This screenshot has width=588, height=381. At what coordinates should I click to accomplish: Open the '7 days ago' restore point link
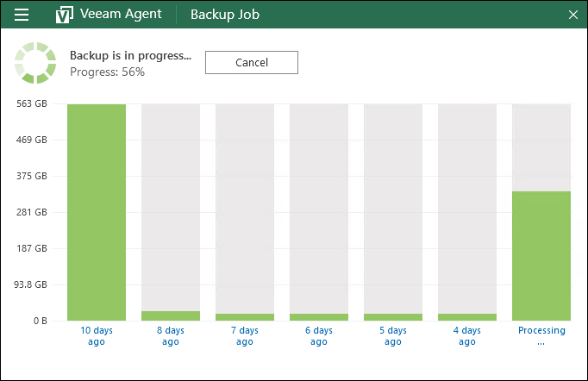tap(245, 335)
